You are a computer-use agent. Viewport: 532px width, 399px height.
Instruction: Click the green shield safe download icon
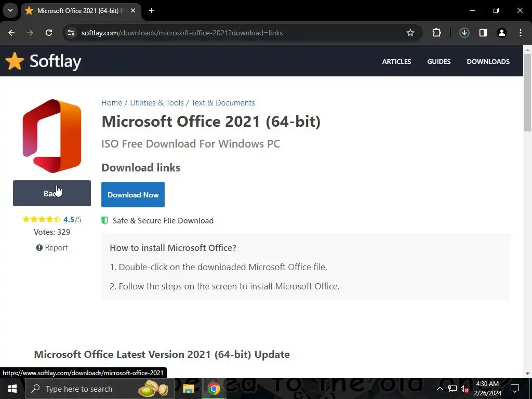pos(105,220)
